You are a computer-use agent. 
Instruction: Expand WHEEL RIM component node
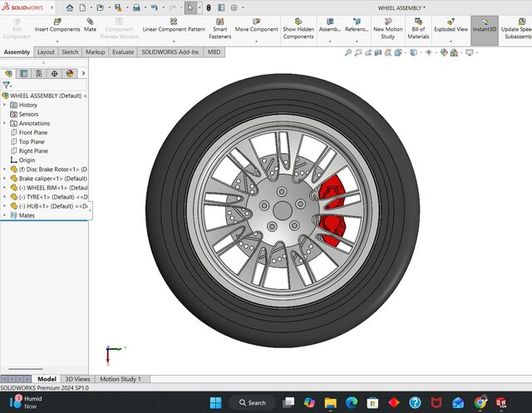pyautogui.click(x=4, y=187)
